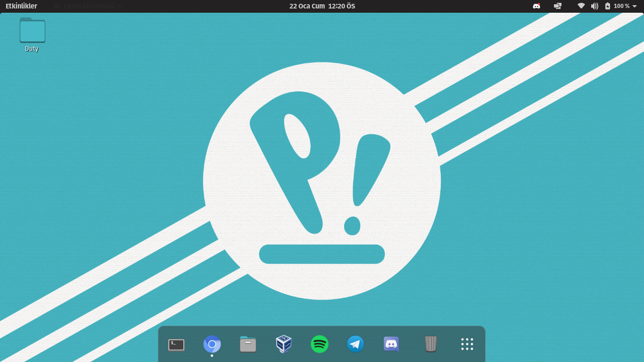The height and width of the screenshot is (362, 644).
Task: Click the Discord tray icon with notification
Action: click(537, 6)
